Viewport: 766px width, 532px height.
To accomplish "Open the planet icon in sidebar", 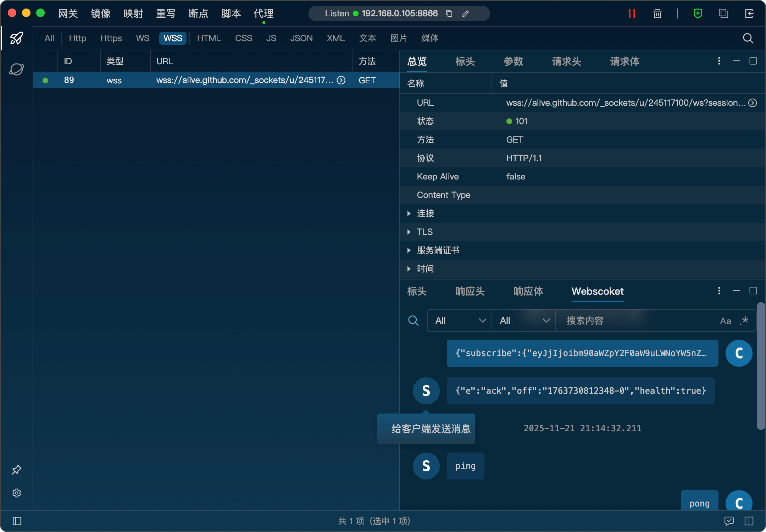I will [x=17, y=69].
